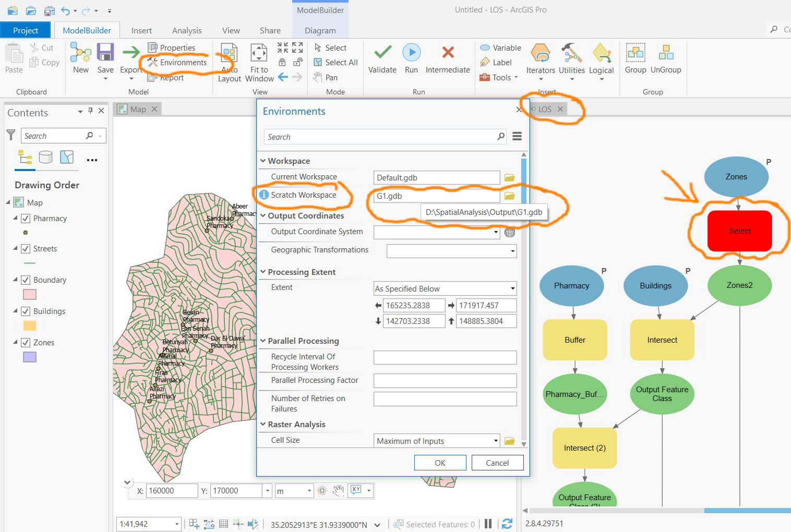
Task: Click the Environments search field
Action: [381, 137]
